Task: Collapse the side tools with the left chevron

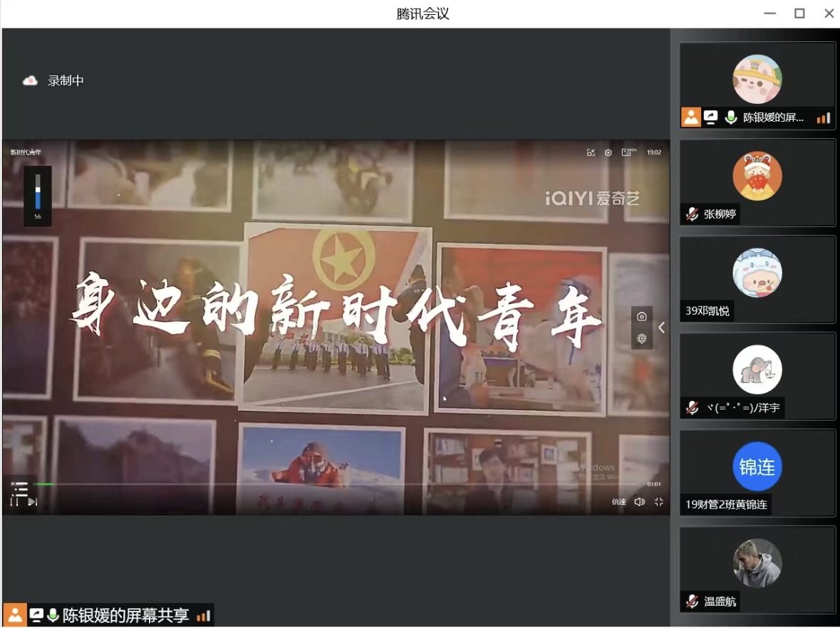Action: click(x=662, y=328)
